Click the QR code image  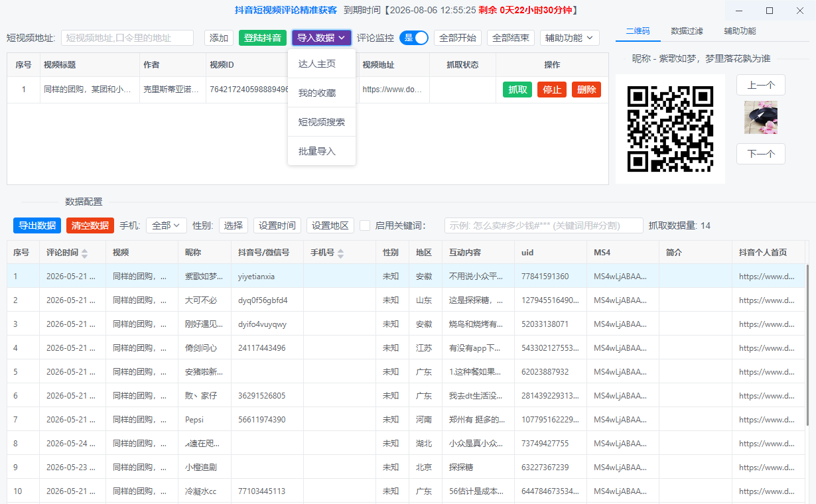670,129
